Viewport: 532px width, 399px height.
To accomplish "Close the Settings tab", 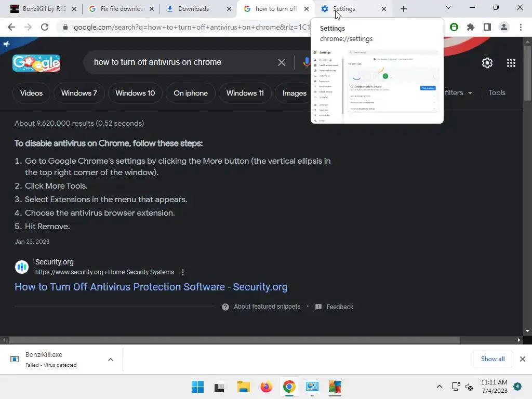I will (x=384, y=9).
